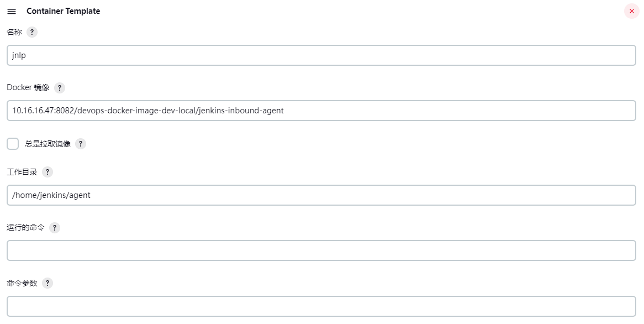This screenshot has height=324, width=644.
Task: Show help for 工作目录
Action: pos(47,172)
